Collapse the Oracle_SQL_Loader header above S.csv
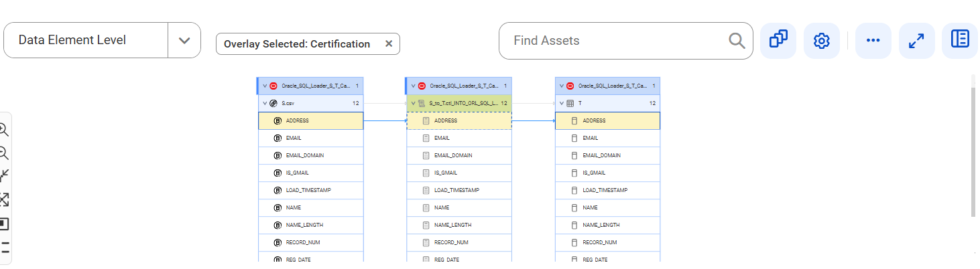The width and height of the screenshot is (980, 269). pyautogui.click(x=265, y=86)
